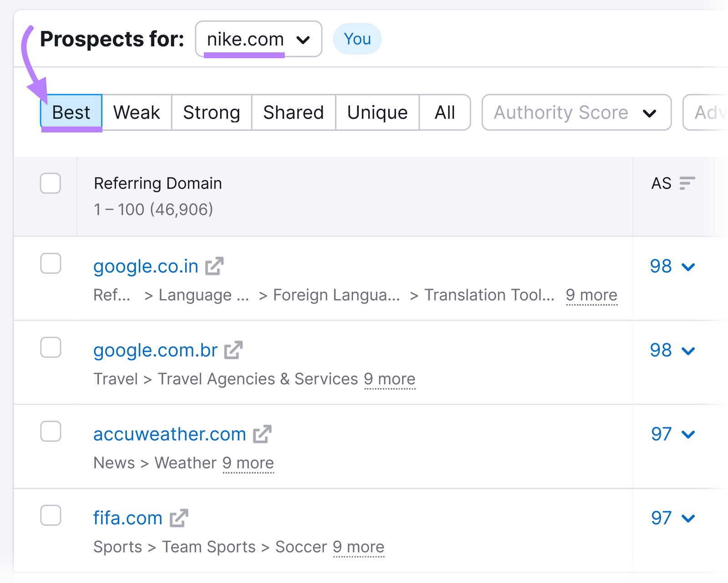728x583 pixels.
Task: Select the Unique filter tab
Action: coord(377,112)
